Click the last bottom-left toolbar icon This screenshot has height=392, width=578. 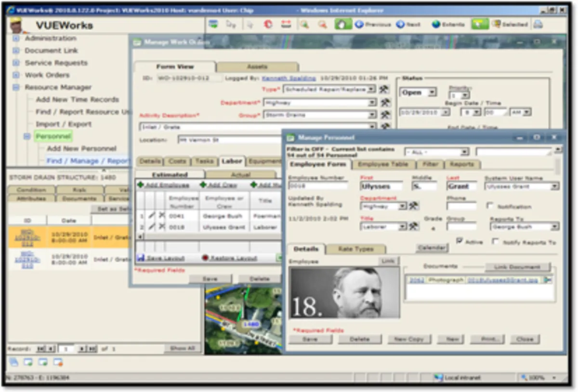[x=58, y=362]
